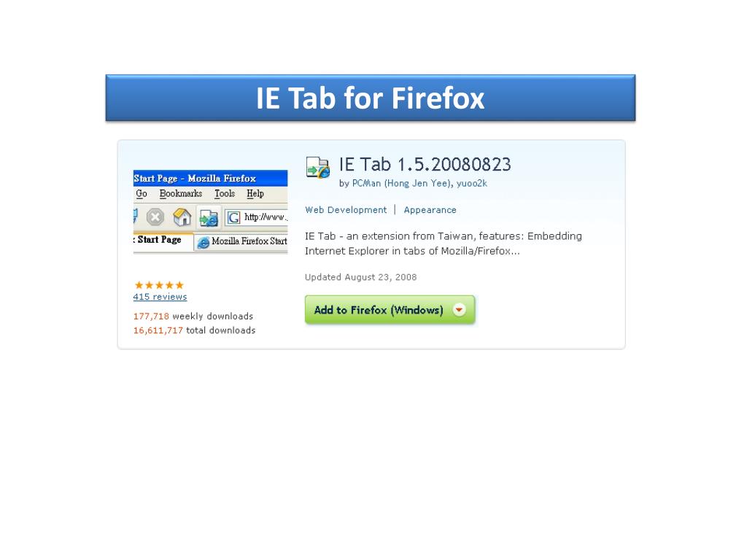Open the Add to Firefox dropdown arrow
Screen dimensions: 747x560
tap(460, 309)
